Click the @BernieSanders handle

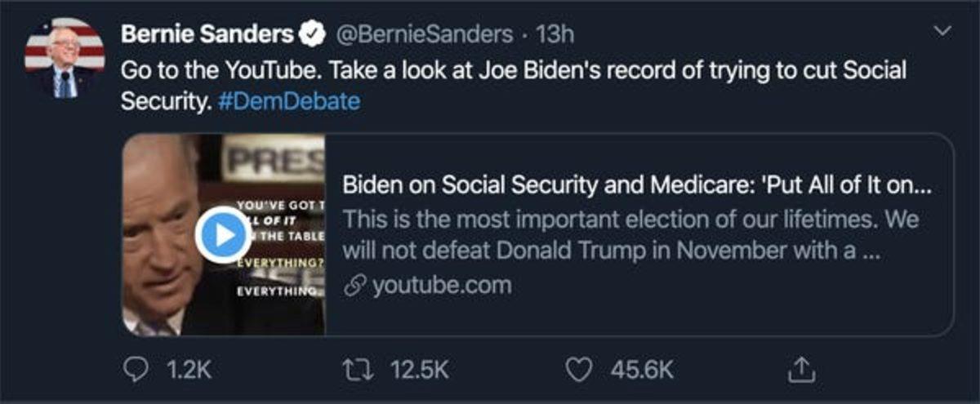click(x=419, y=34)
